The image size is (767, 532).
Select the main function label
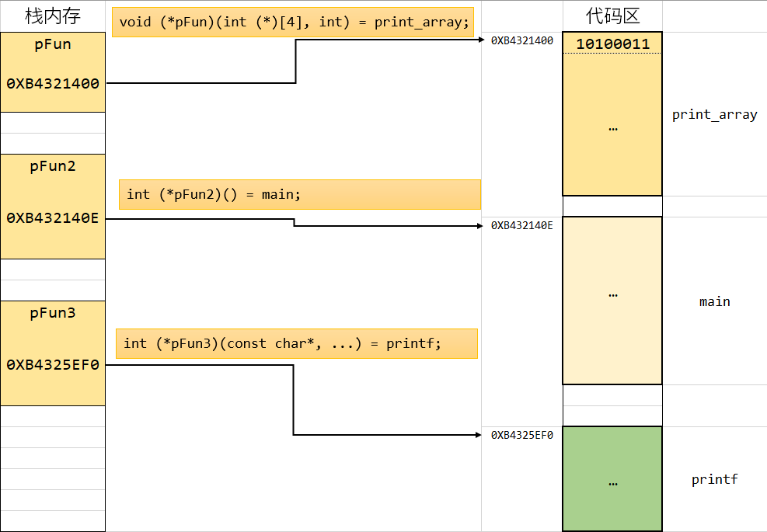pyautogui.click(x=714, y=301)
